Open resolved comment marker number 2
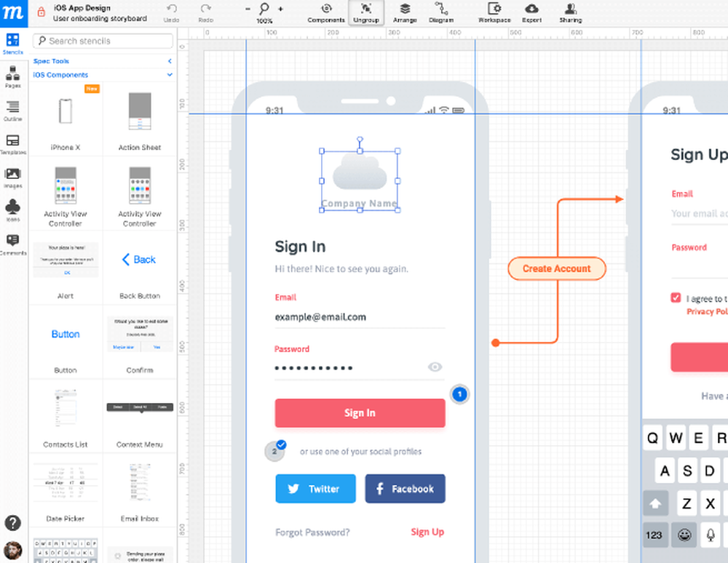The image size is (728, 563). (x=275, y=451)
